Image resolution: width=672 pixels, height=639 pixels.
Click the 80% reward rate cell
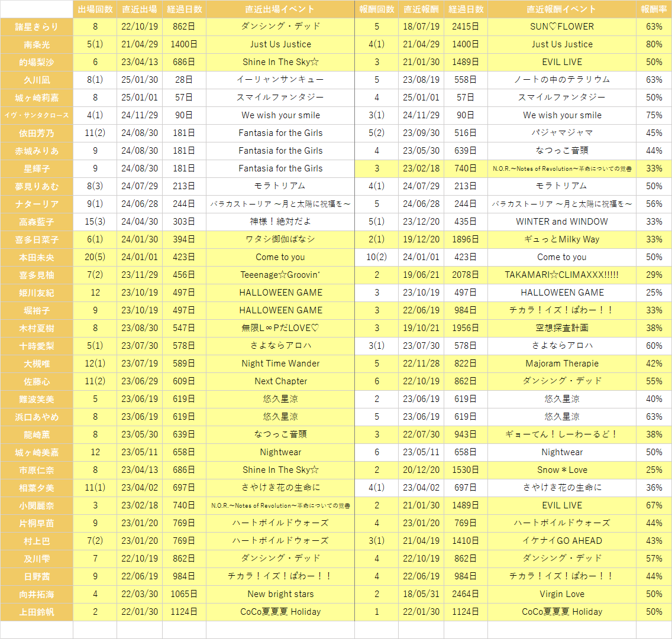(654, 44)
